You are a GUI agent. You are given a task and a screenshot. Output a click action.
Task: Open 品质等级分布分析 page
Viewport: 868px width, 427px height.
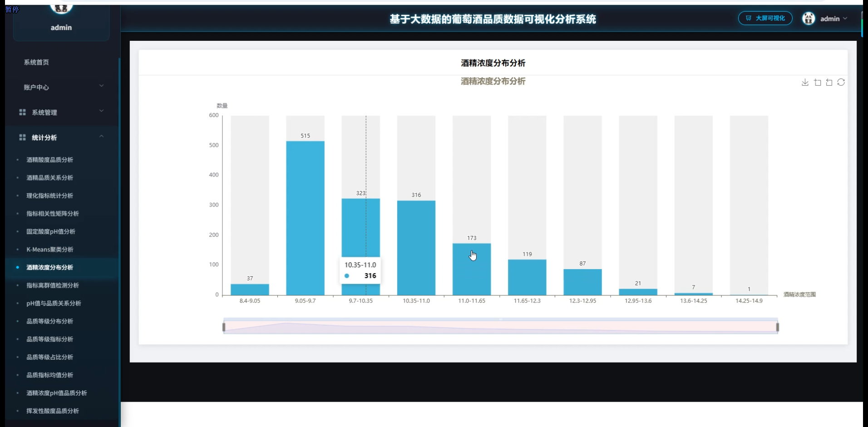49,321
